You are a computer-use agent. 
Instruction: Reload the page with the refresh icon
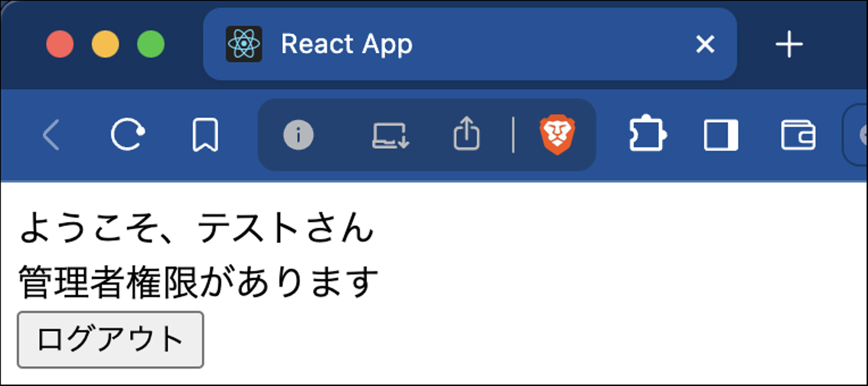point(128,134)
